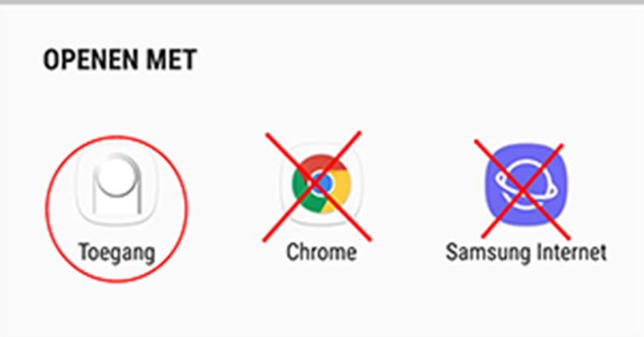Click the OPENEN MET dialog heading
The width and height of the screenshot is (644, 337).
(120, 60)
